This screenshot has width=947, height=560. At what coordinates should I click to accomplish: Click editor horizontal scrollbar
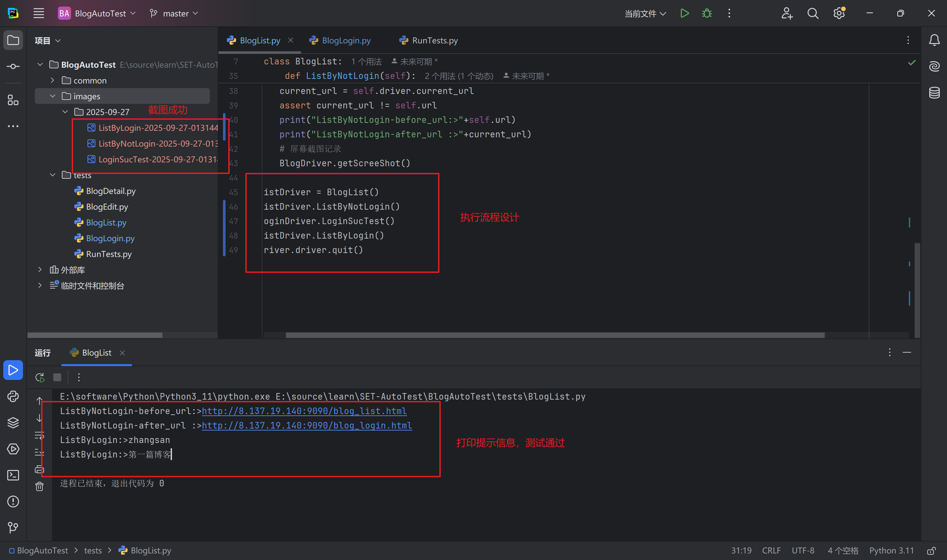pos(555,335)
